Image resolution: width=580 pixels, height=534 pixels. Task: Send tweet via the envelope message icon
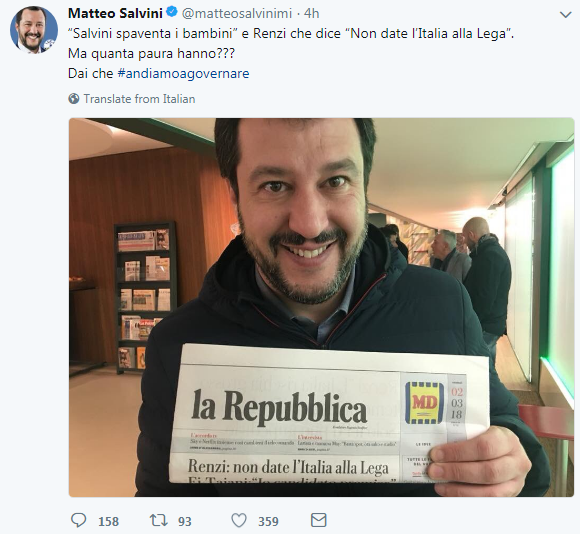pos(318,520)
